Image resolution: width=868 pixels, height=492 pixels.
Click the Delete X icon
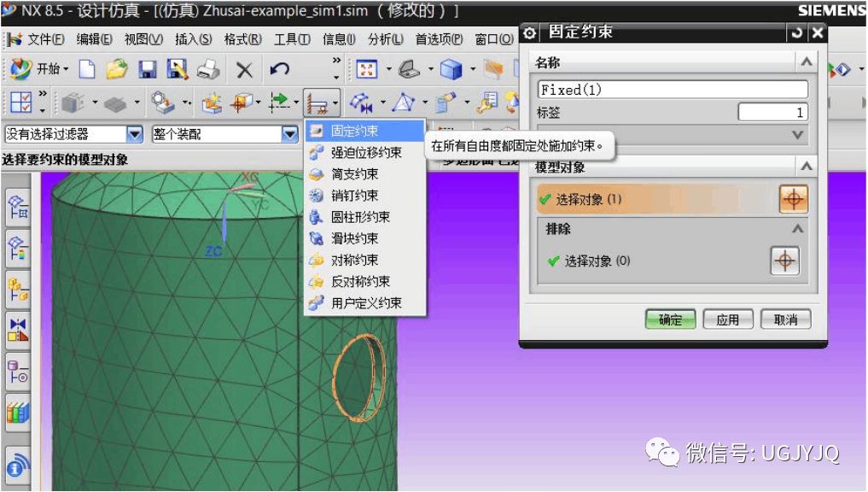click(244, 70)
